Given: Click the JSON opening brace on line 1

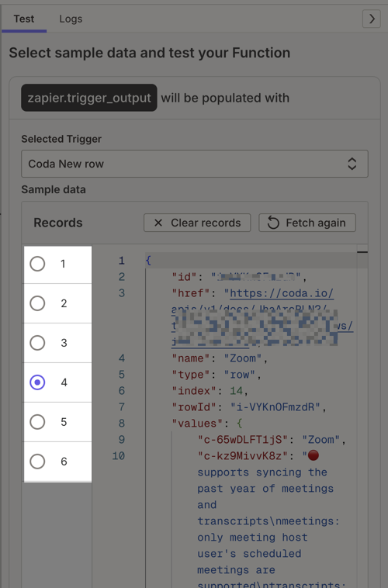Looking at the screenshot, I should point(148,260).
